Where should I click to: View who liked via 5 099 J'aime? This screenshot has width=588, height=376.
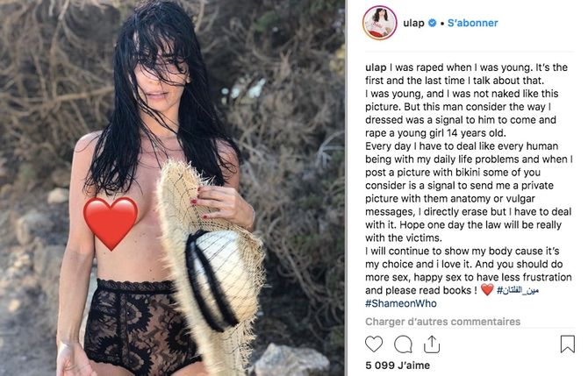click(x=398, y=365)
